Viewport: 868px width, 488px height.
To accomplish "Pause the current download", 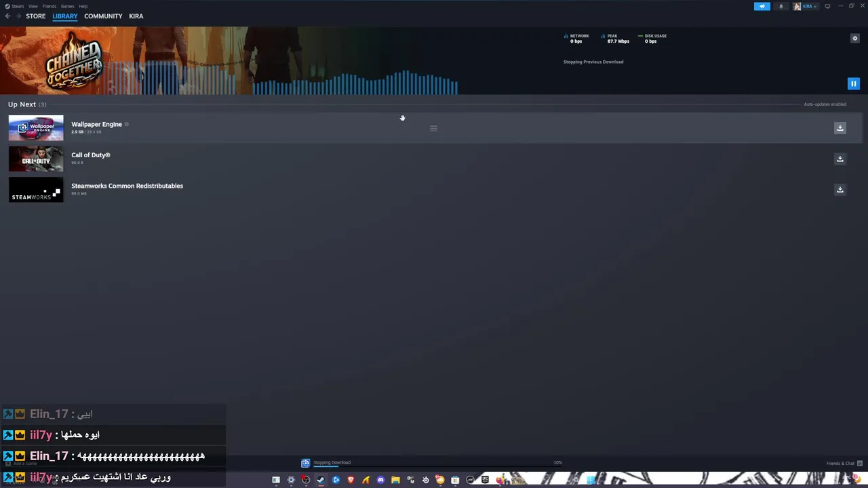I will (x=854, y=84).
